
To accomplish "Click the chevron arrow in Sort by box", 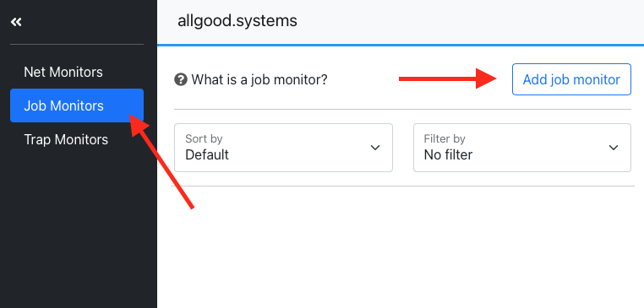I will (x=375, y=148).
